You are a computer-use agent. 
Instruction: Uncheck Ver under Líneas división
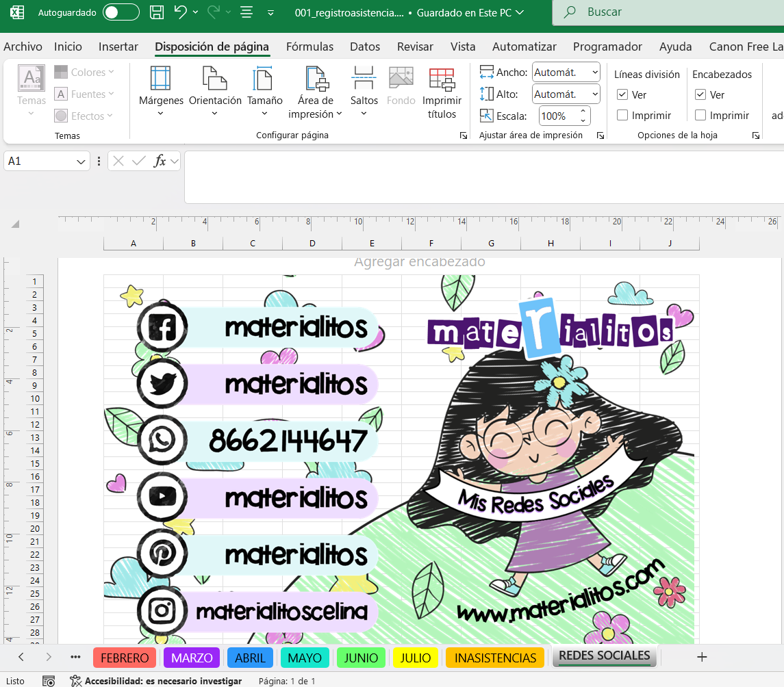622,95
